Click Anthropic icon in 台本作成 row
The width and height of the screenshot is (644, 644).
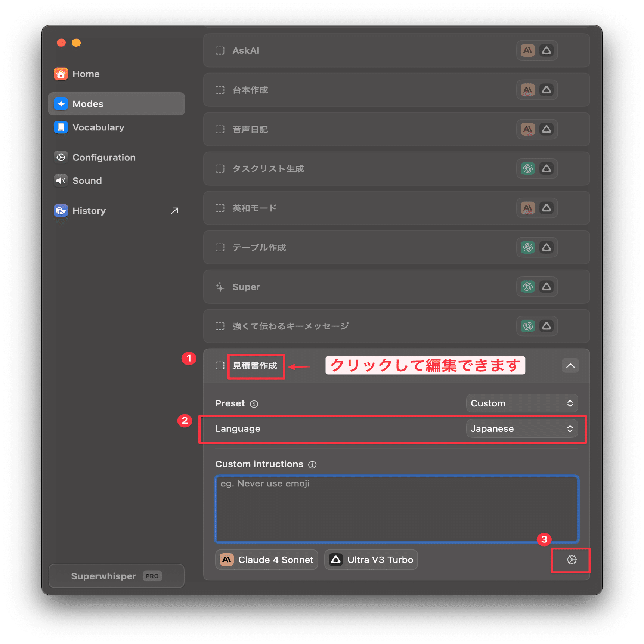click(528, 90)
